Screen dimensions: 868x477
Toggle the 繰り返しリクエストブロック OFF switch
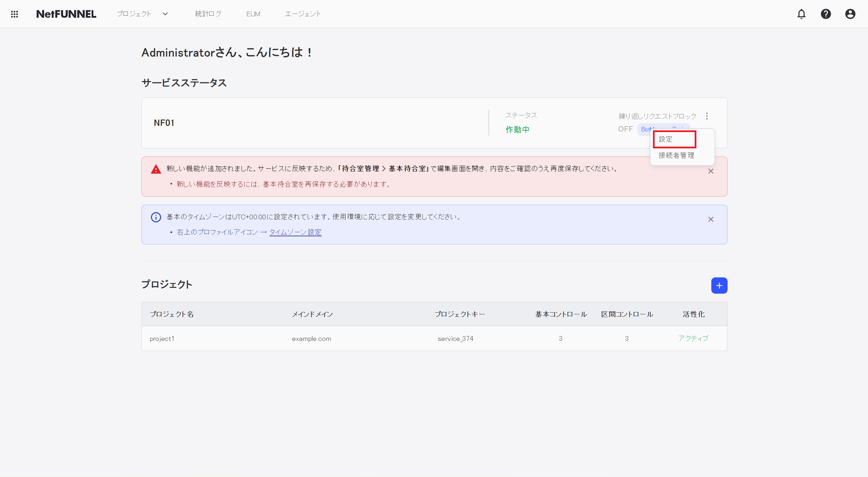(x=625, y=129)
